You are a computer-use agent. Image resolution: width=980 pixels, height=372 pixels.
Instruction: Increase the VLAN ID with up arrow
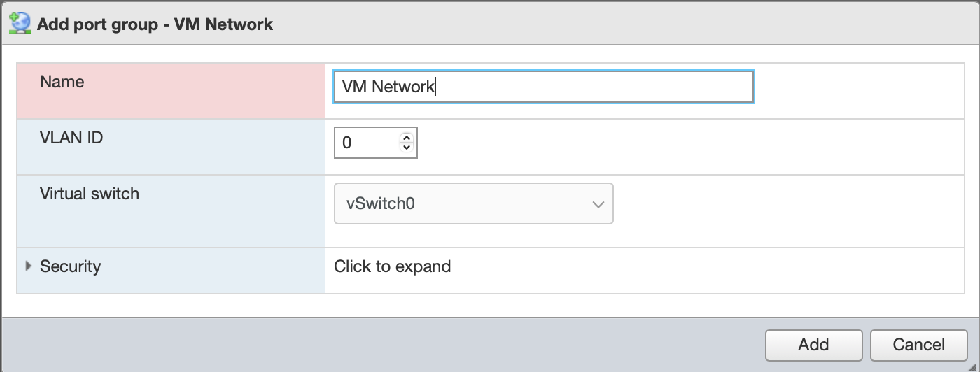coord(406,138)
